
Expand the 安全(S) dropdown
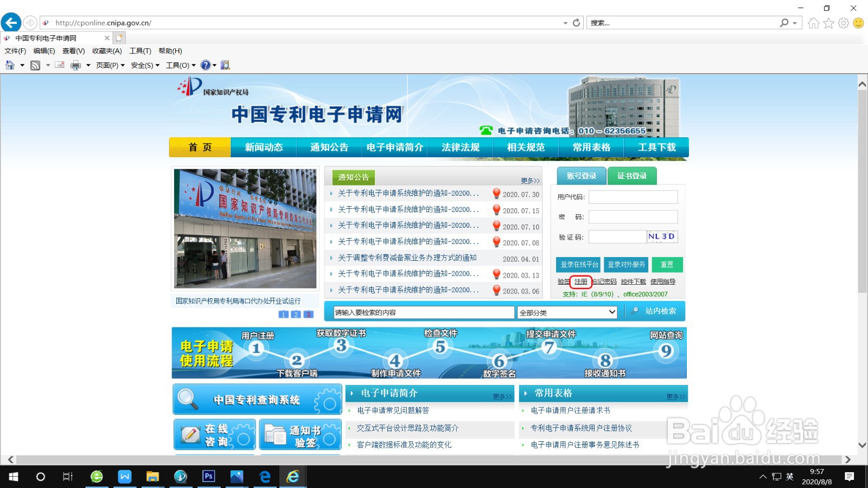145,65
